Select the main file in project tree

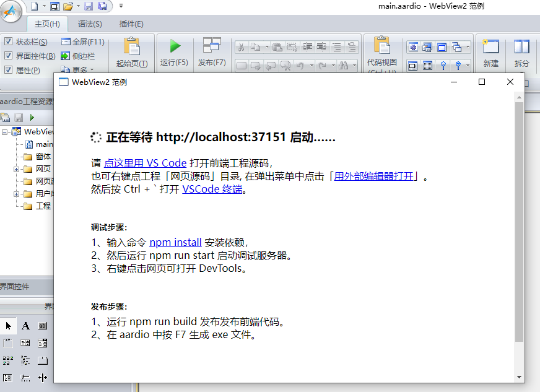[40, 144]
